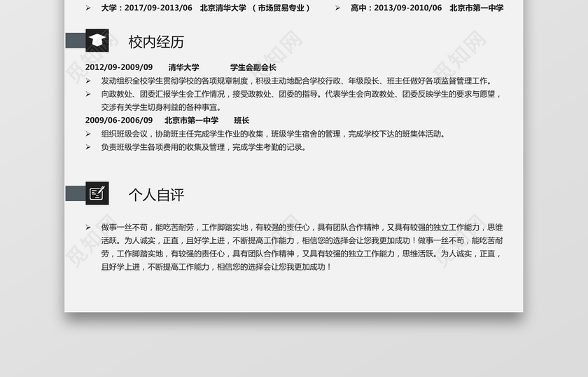The image size is (588, 377).
Task: Click the date range 2012/09-2009/09
Action: coord(119,67)
